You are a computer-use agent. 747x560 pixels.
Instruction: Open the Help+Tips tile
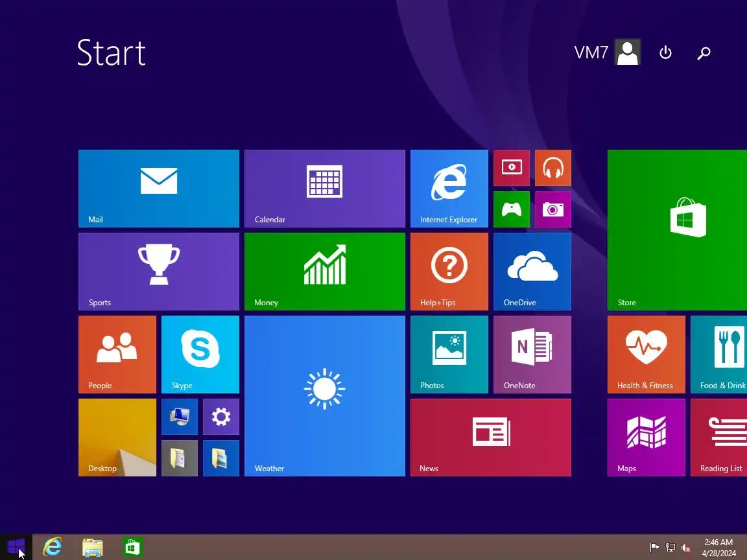coord(449,272)
